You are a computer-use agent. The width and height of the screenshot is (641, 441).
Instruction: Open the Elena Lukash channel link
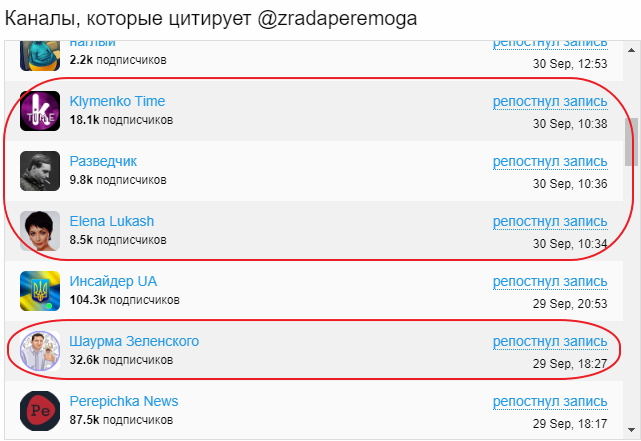pyautogui.click(x=111, y=221)
